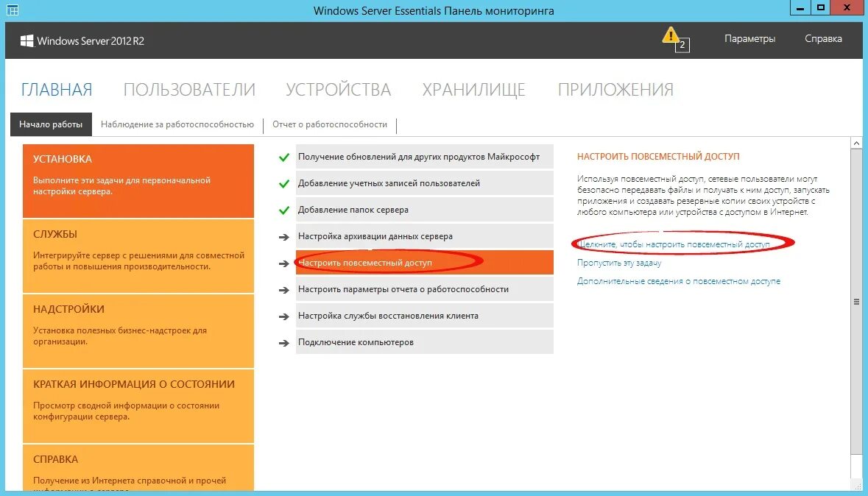Open Справка in the header

click(x=823, y=39)
